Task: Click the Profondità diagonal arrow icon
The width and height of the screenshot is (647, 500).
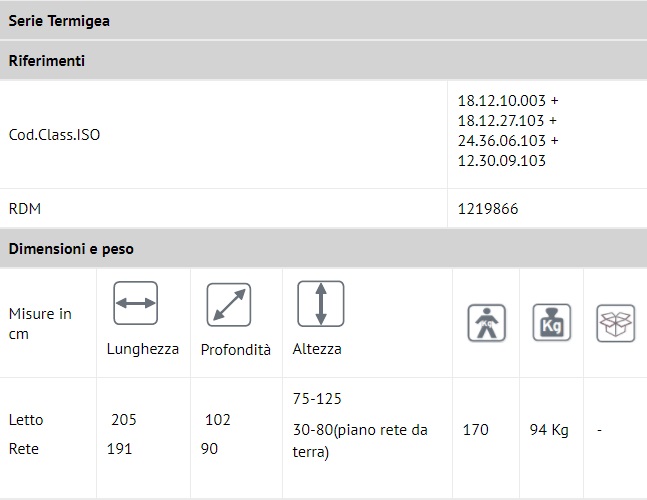Action: 228,304
